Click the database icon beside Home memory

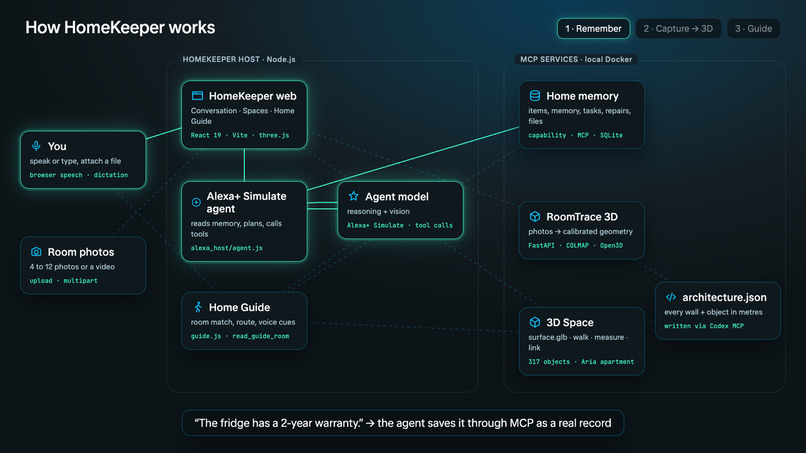point(535,96)
